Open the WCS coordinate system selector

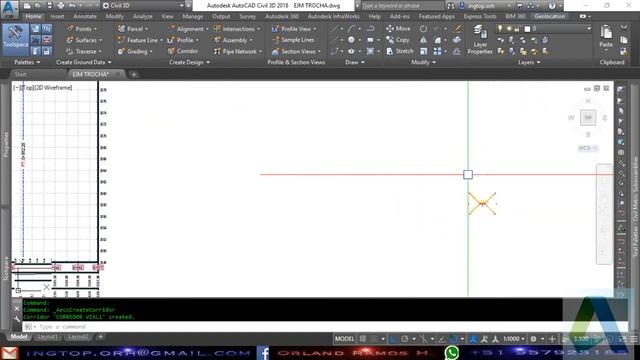(588, 148)
